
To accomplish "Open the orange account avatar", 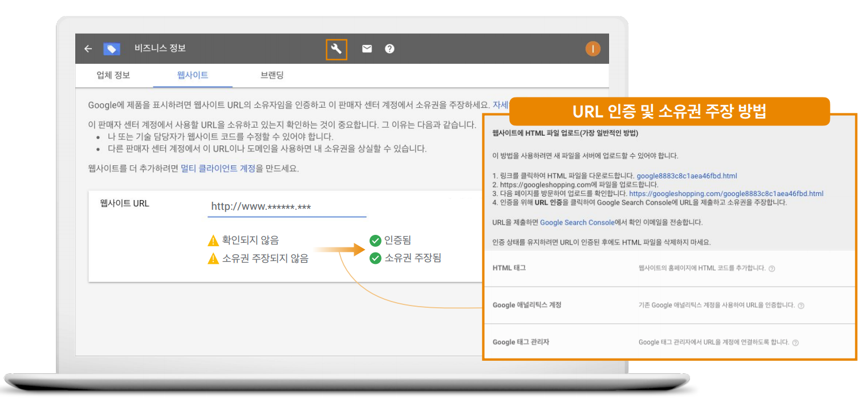I will click(x=593, y=49).
